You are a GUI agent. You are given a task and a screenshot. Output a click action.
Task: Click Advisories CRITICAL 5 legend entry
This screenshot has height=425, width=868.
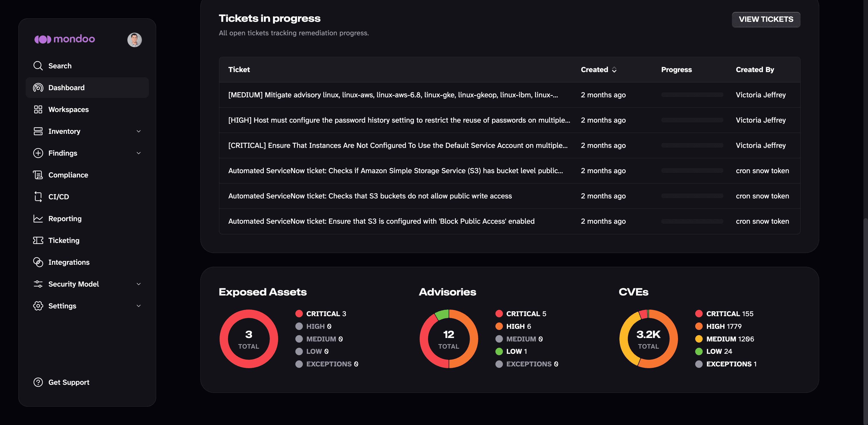[521, 314]
